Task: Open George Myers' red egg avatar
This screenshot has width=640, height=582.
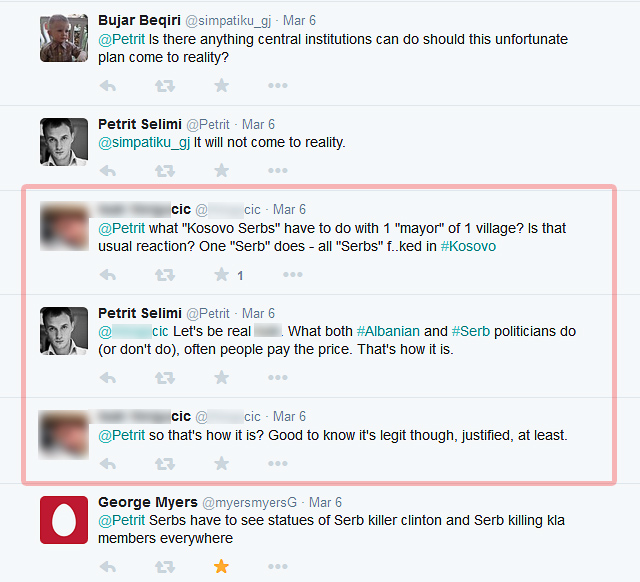Action: (64, 519)
